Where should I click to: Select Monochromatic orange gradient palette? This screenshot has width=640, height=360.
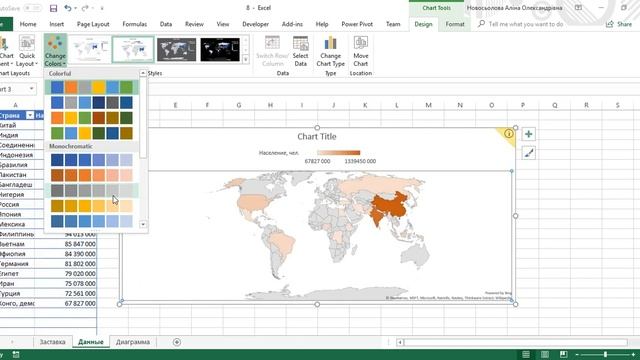[92, 175]
